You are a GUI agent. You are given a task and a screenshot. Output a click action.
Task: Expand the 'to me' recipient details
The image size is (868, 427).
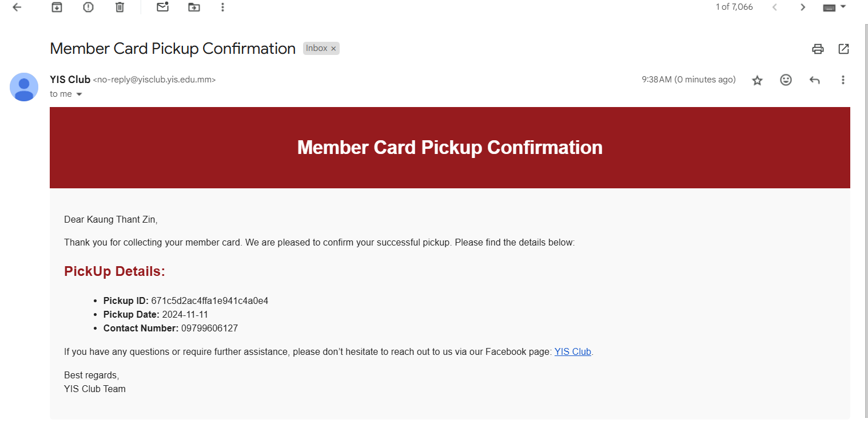click(x=79, y=94)
